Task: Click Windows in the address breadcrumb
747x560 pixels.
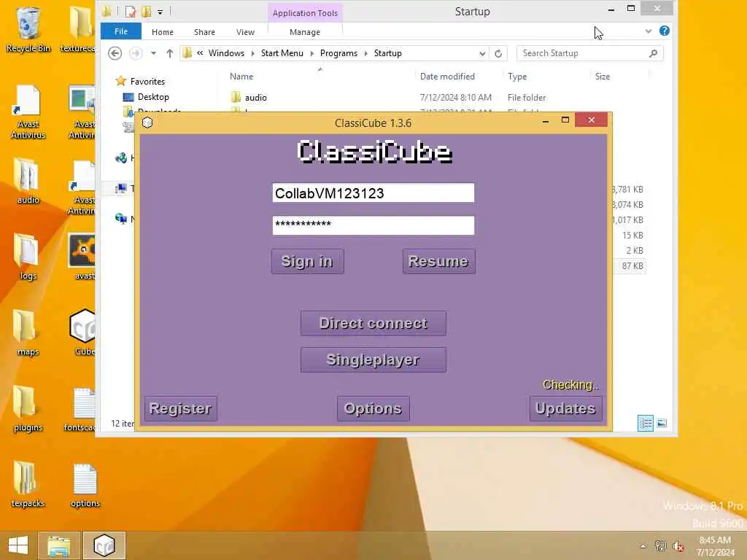Action: coord(226,53)
